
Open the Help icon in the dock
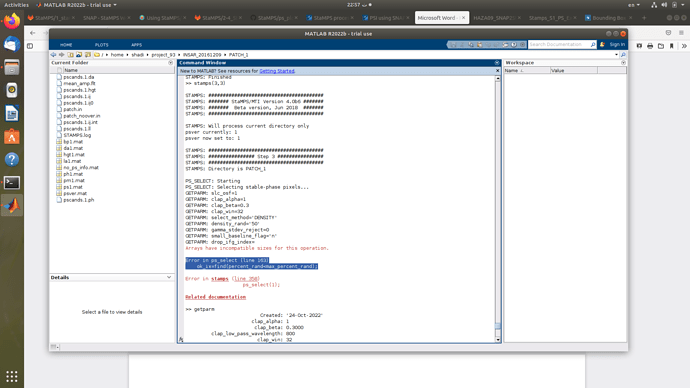point(12,159)
